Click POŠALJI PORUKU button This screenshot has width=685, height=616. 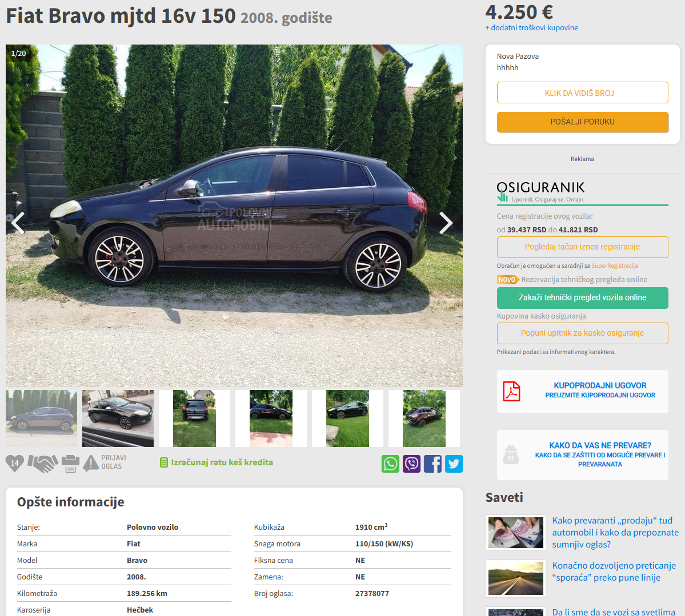coord(582,122)
